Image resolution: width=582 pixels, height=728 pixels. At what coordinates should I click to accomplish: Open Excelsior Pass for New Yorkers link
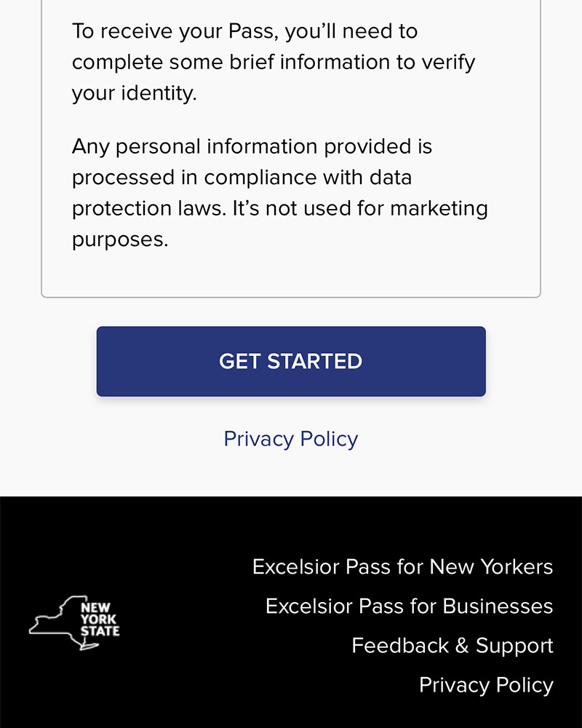tap(402, 567)
